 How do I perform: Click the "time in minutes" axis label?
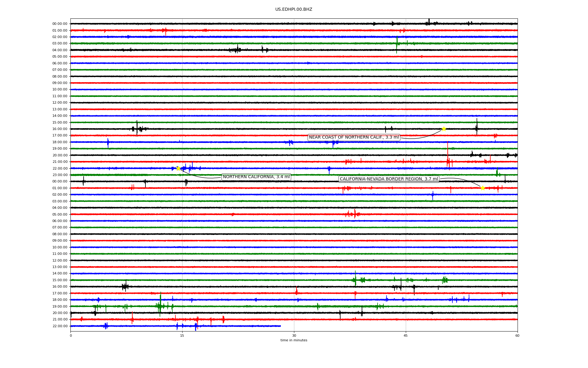[x=294, y=340]
